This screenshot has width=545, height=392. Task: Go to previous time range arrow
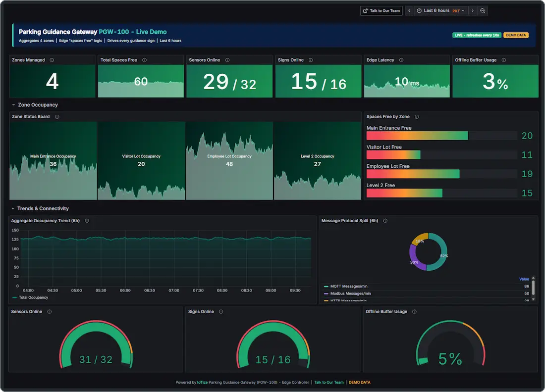click(409, 11)
